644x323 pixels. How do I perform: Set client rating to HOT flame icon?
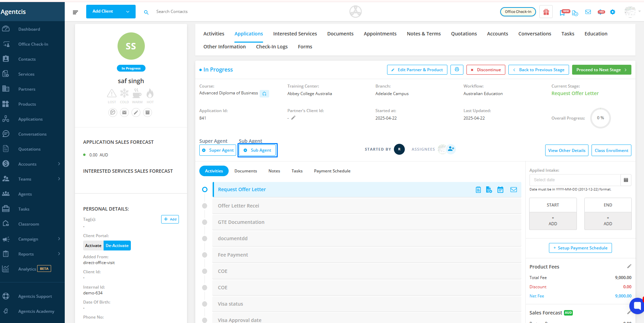(150, 93)
